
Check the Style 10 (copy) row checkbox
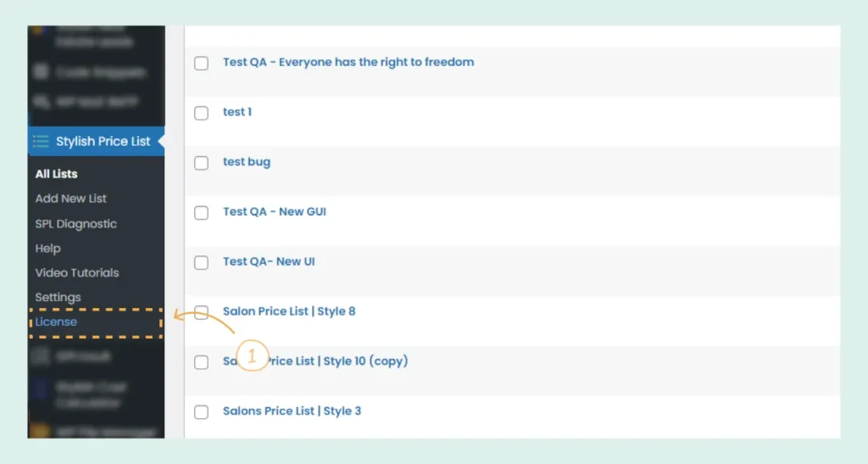point(202,362)
